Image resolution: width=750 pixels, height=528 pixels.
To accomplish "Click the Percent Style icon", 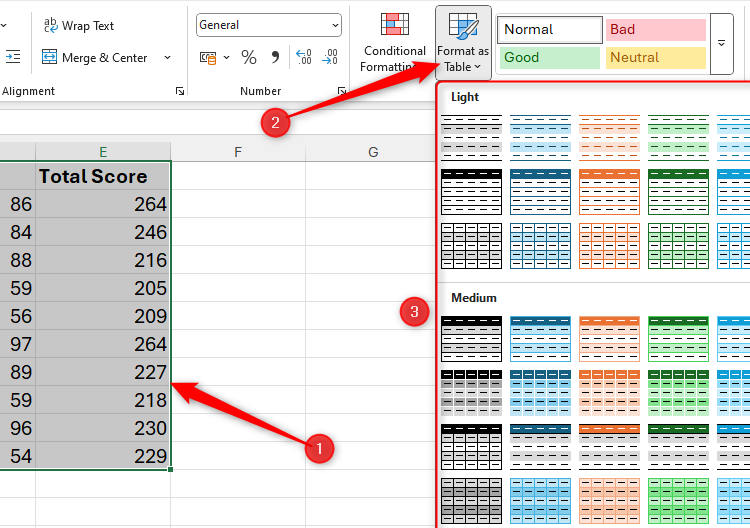I will coord(249,58).
